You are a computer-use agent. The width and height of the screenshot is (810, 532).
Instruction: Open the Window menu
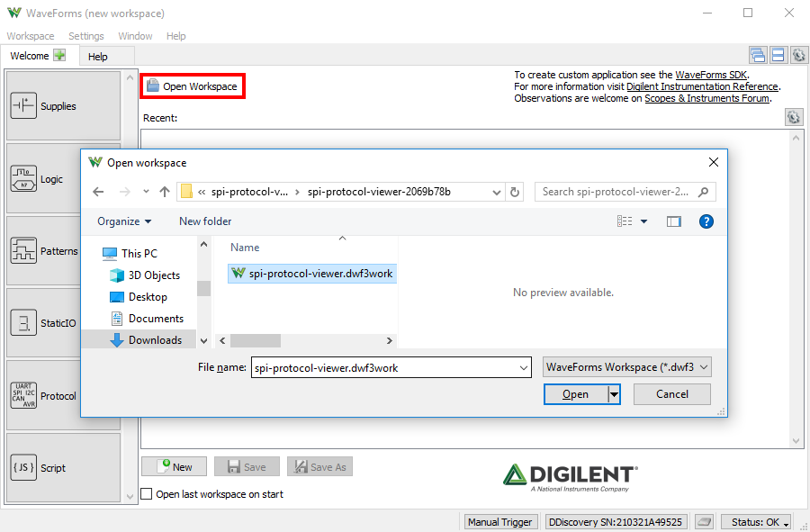coord(135,36)
